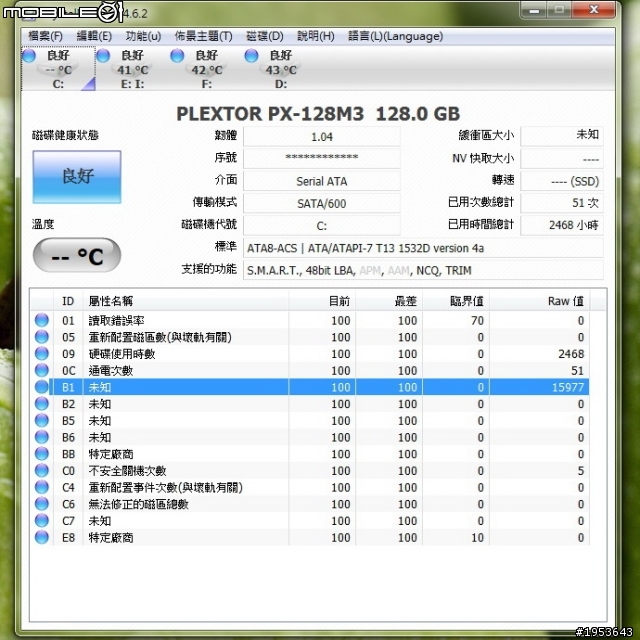Open the 說明(H) menu
Screen dimensions: 640x640
tap(316, 36)
